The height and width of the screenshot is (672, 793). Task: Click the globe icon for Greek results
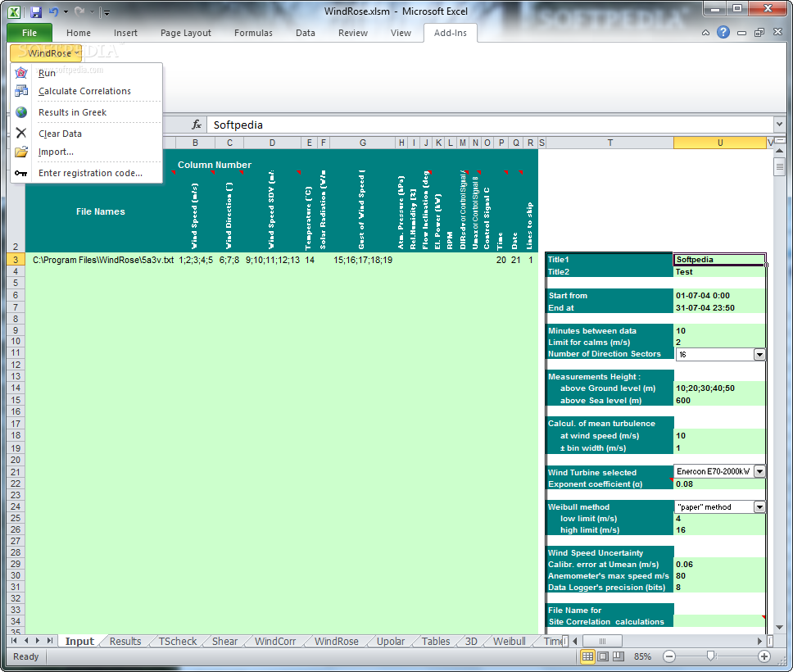[21, 112]
